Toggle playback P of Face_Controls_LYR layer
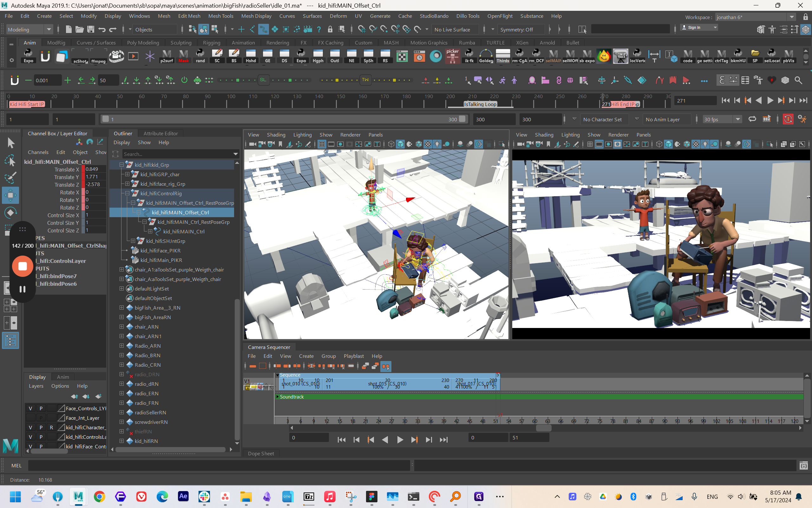 (41, 408)
